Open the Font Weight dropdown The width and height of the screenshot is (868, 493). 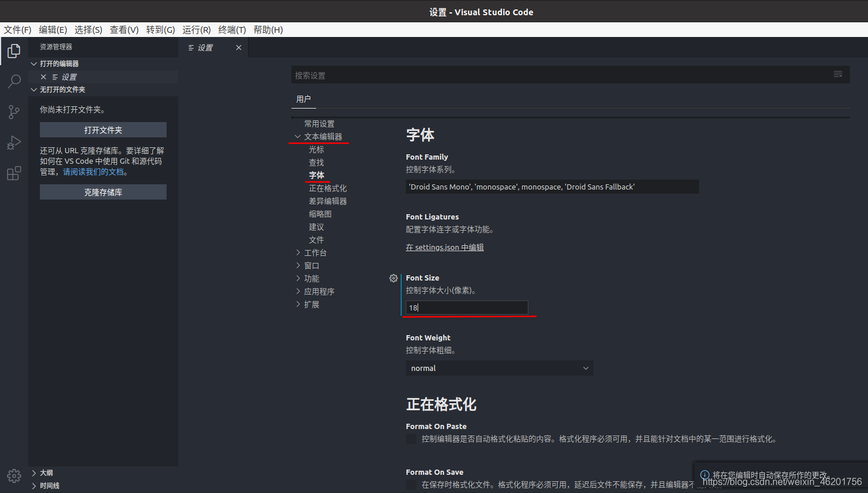click(x=500, y=368)
